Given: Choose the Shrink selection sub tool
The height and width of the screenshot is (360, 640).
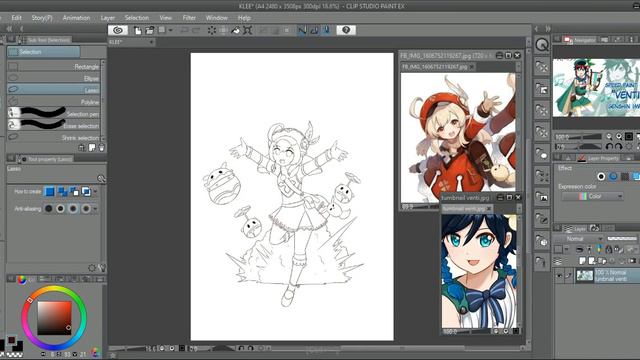Looking at the screenshot, I should pos(53,137).
